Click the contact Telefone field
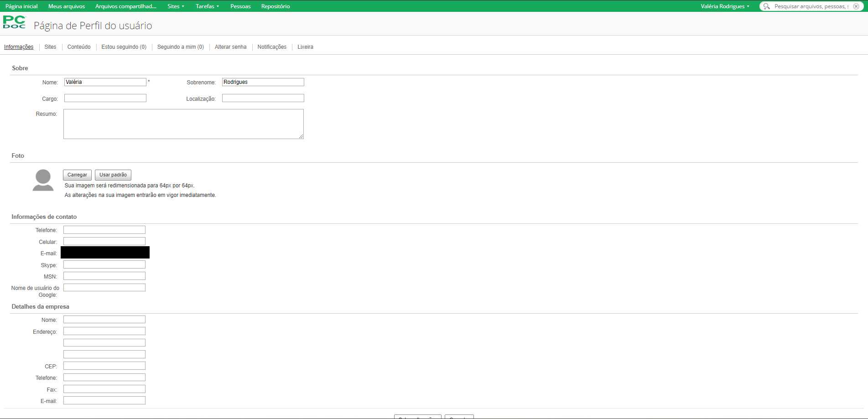 coord(104,230)
